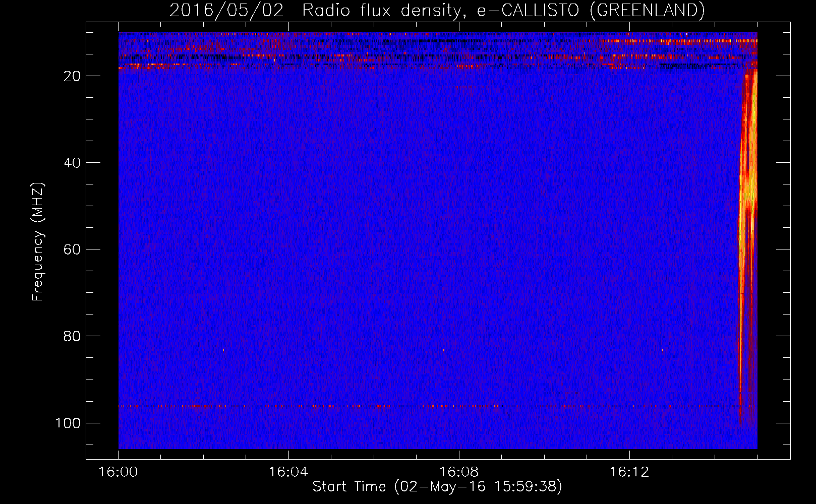
Task: Click the time axis label 16:04
Action: 288,472
